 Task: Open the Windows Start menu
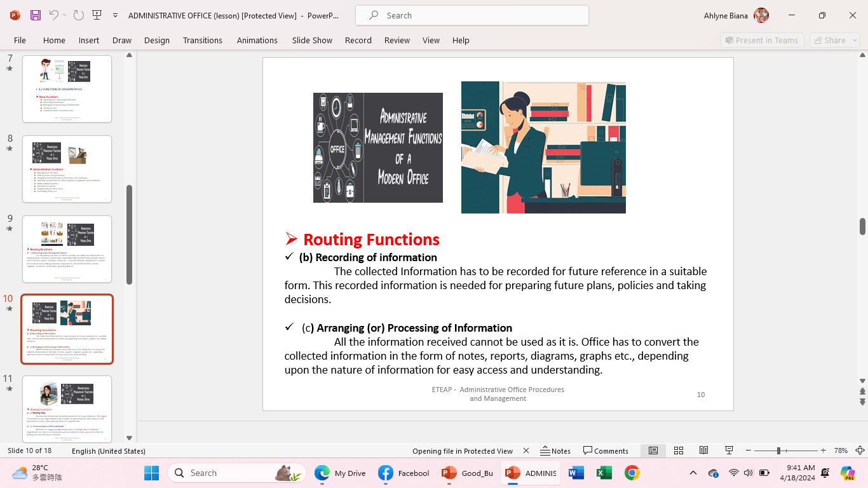[151, 473]
